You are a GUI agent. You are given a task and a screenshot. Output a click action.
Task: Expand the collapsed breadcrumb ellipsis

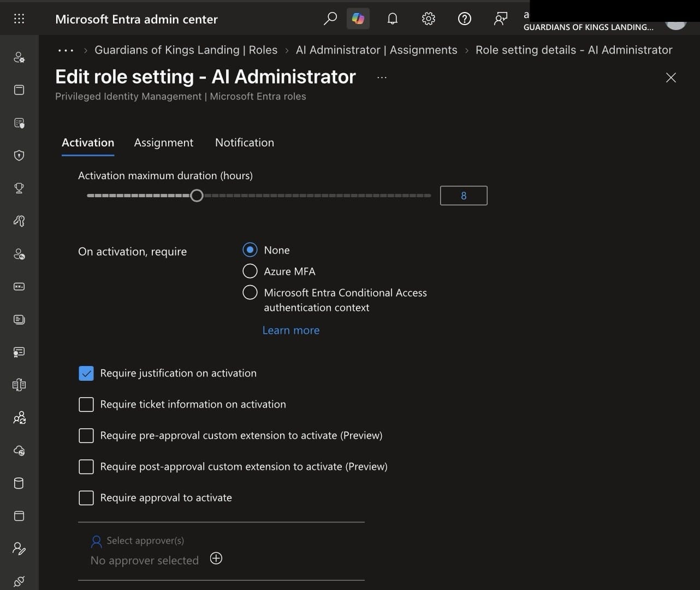(66, 50)
